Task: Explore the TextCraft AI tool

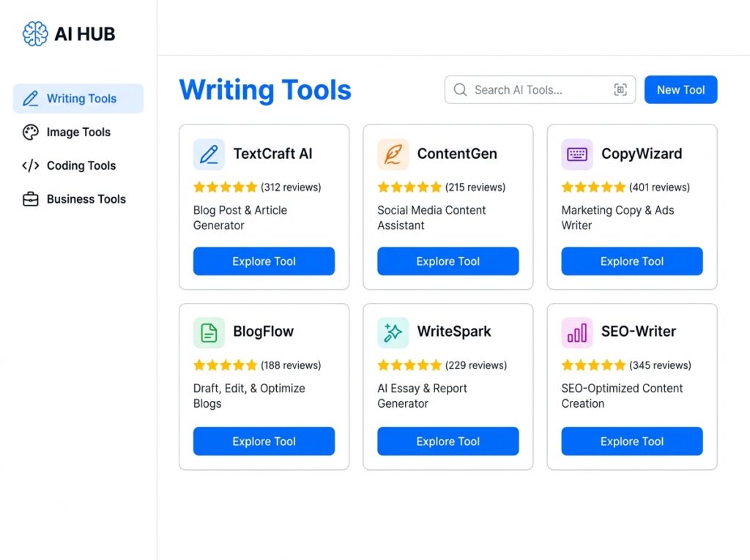Action: [x=264, y=261]
